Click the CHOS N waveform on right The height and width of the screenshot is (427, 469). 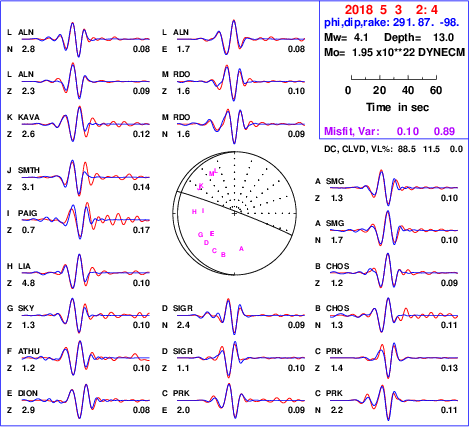(394, 315)
